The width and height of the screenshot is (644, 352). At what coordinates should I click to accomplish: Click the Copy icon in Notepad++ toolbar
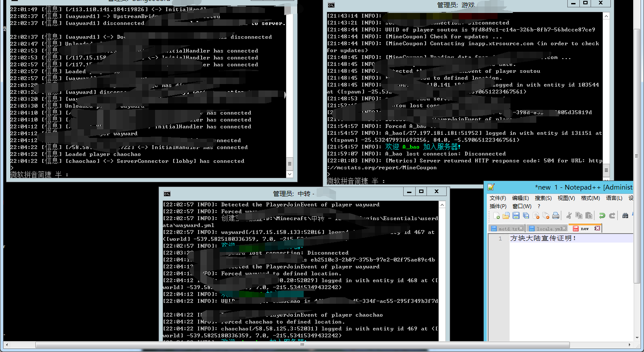tap(579, 215)
